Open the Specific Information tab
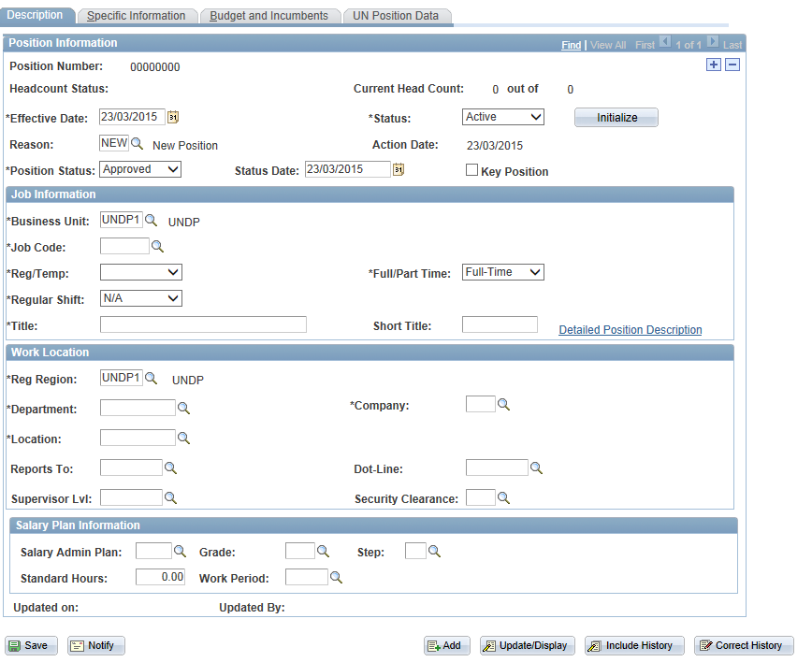Image resolution: width=812 pixels, height=662 pixels. pyautogui.click(x=137, y=16)
